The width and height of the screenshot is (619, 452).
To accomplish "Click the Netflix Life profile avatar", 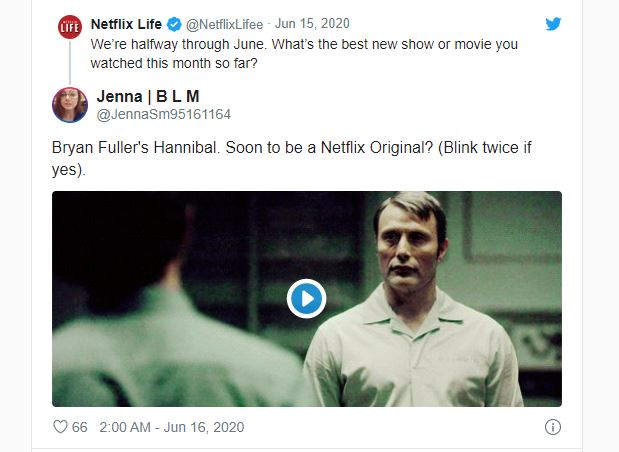I will tap(70, 27).
